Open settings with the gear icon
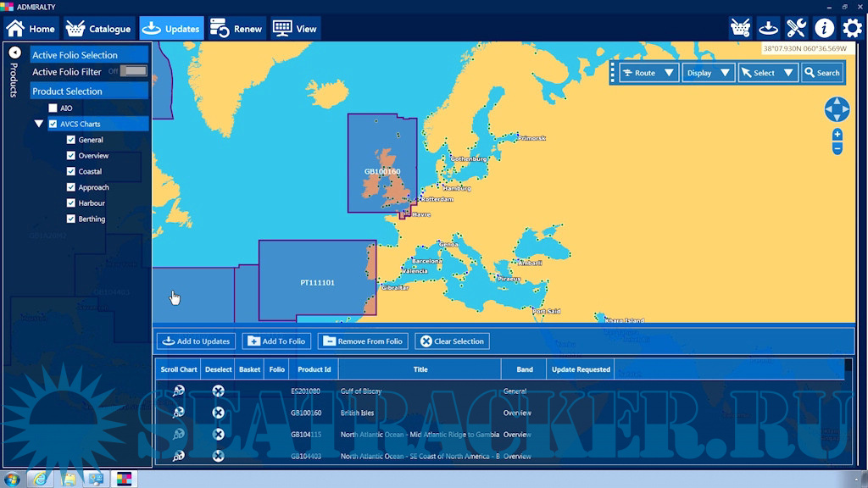Screen dimensions: 868x488 pyautogui.click(x=852, y=28)
